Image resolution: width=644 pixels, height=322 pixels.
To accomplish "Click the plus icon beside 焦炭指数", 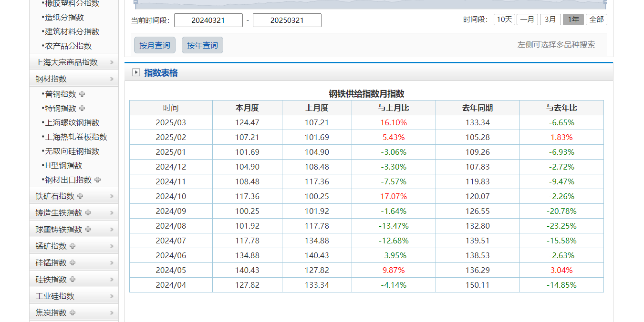I will (73, 312).
